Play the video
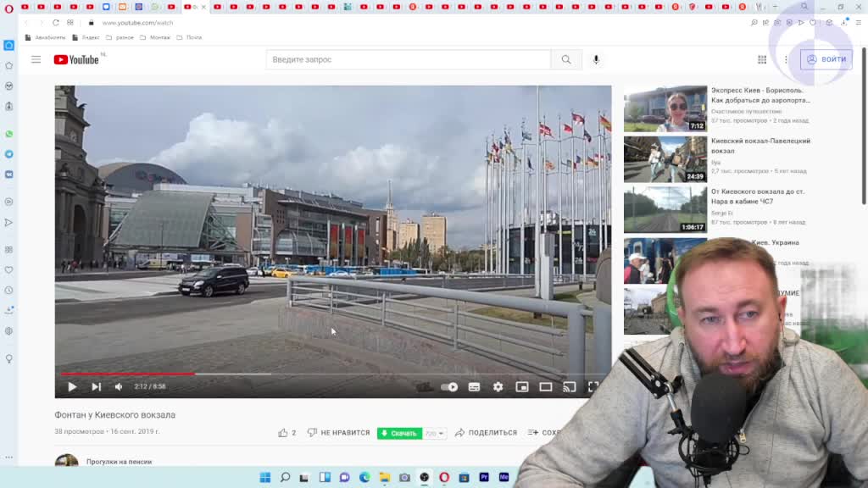Screen dimensions: 868x488 (72, 386)
